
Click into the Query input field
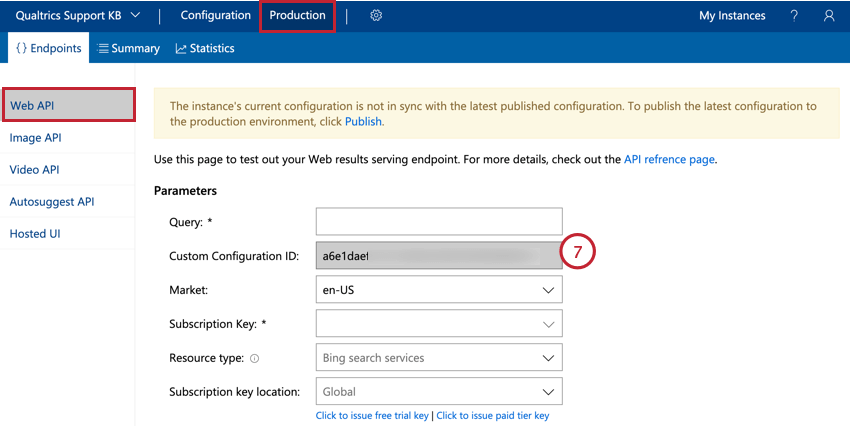439,222
